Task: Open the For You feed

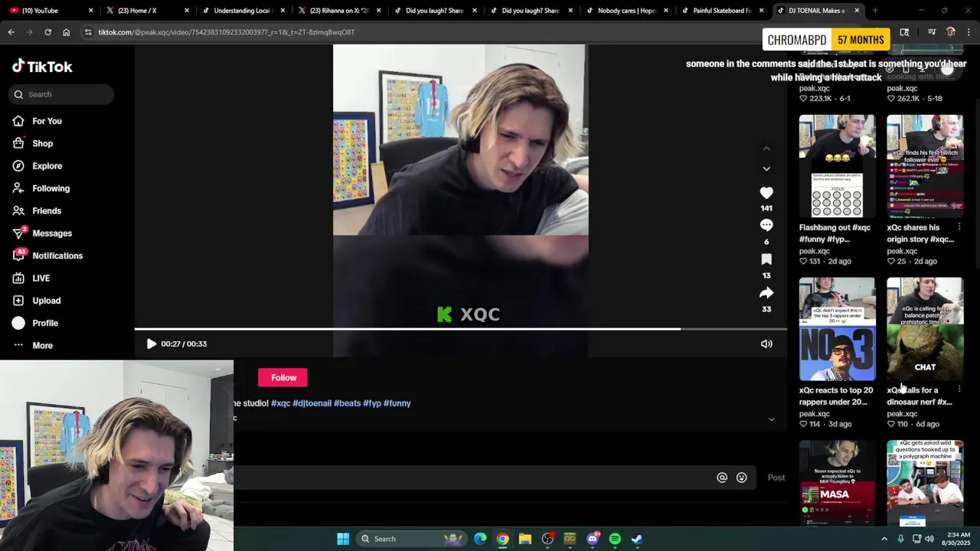Action: click(37, 121)
